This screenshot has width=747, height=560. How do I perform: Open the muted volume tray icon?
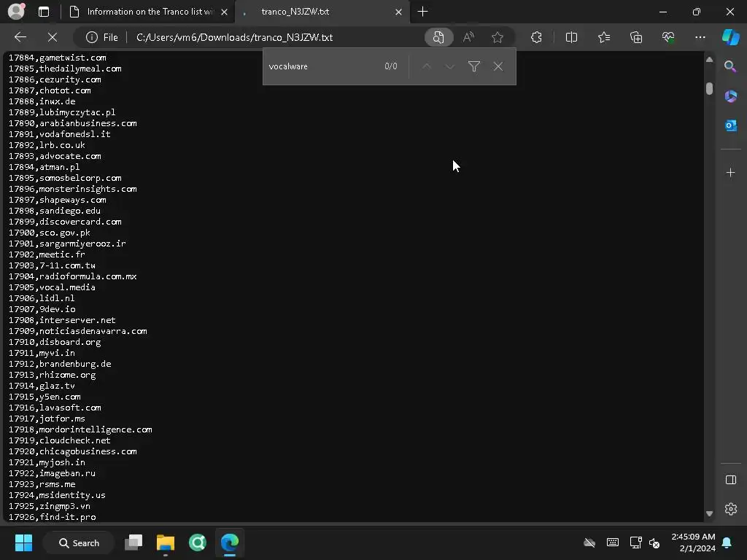coord(654,542)
